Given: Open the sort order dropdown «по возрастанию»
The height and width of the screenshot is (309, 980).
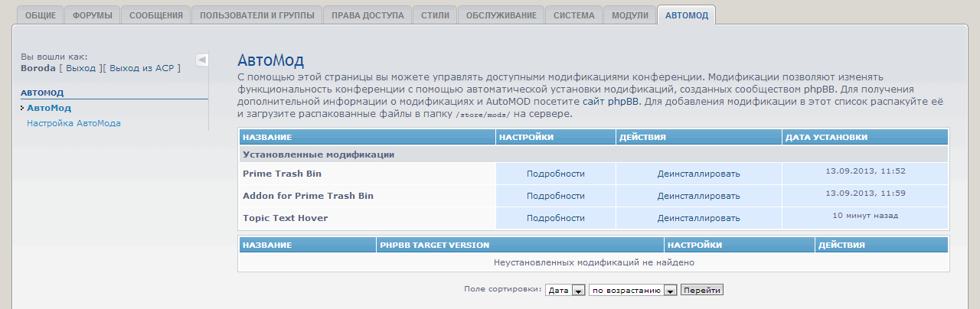Looking at the screenshot, I should (x=633, y=291).
